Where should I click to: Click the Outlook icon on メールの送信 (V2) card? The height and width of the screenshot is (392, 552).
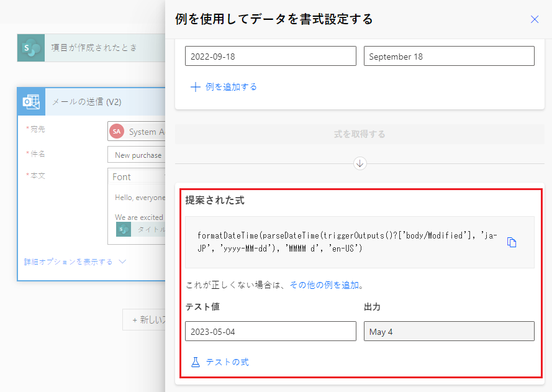(30, 101)
